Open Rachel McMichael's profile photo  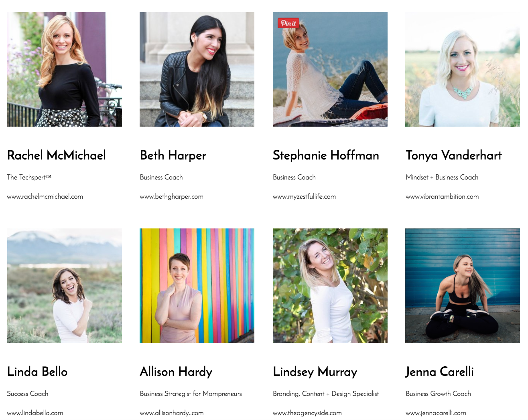coord(65,69)
